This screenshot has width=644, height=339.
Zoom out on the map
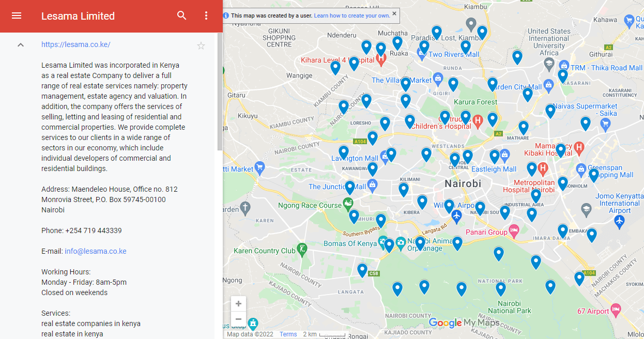(x=238, y=319)
